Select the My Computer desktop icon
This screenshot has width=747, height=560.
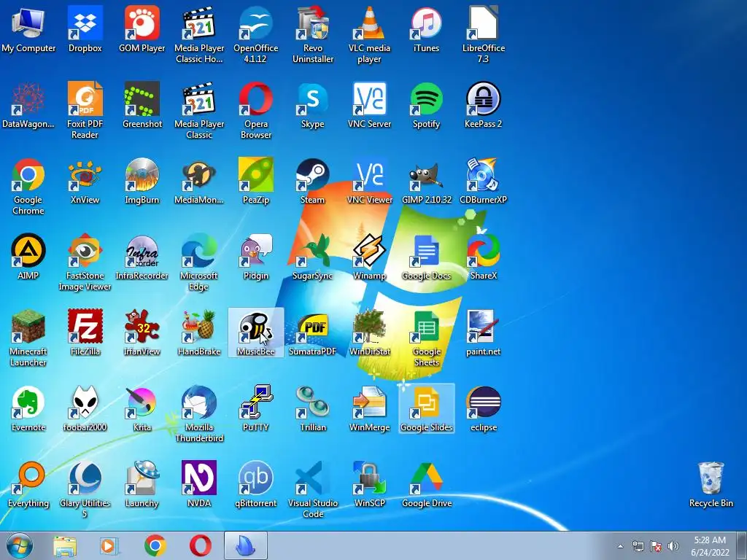[x=28, y=29]
